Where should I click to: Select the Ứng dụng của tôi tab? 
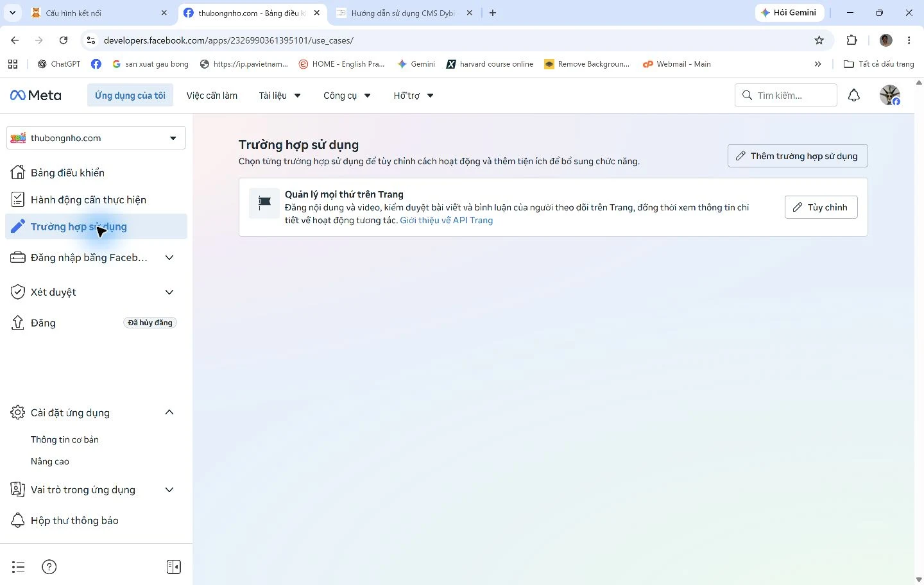[x=130, y=96]
